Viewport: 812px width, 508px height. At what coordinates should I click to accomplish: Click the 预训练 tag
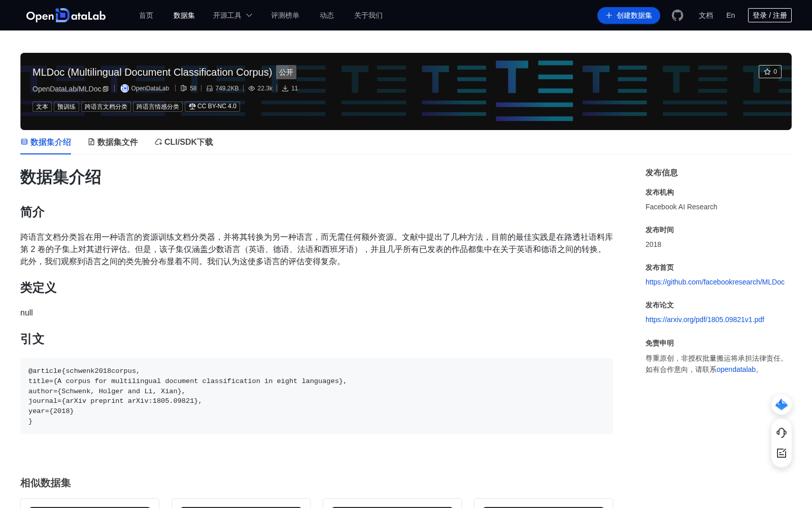click(66, 107)
